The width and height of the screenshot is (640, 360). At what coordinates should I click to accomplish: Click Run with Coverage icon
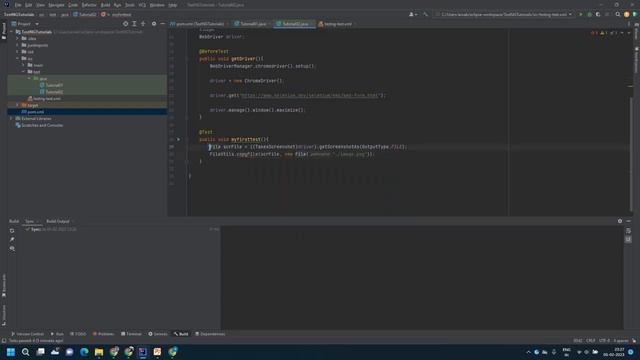[x=598, y=14]
